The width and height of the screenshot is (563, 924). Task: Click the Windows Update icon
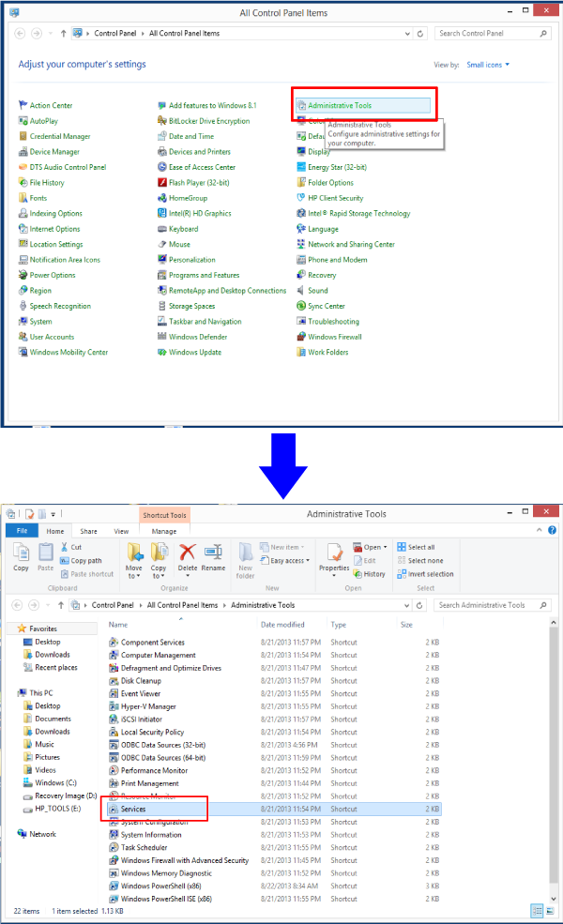tap(162, 353)
